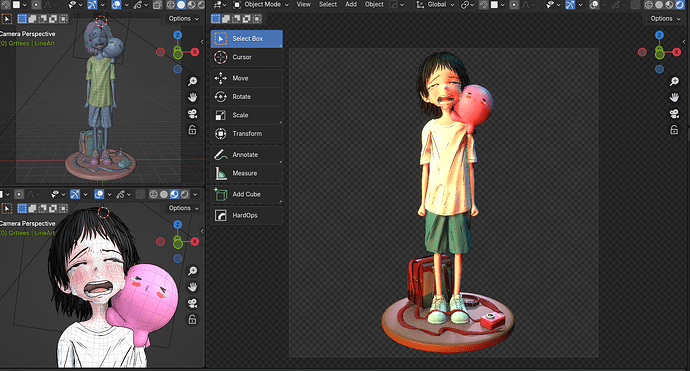The image size is (690, 371).
Task: Toggle proportional editing in top-left viewport header
Action: [x=36, y=5]
